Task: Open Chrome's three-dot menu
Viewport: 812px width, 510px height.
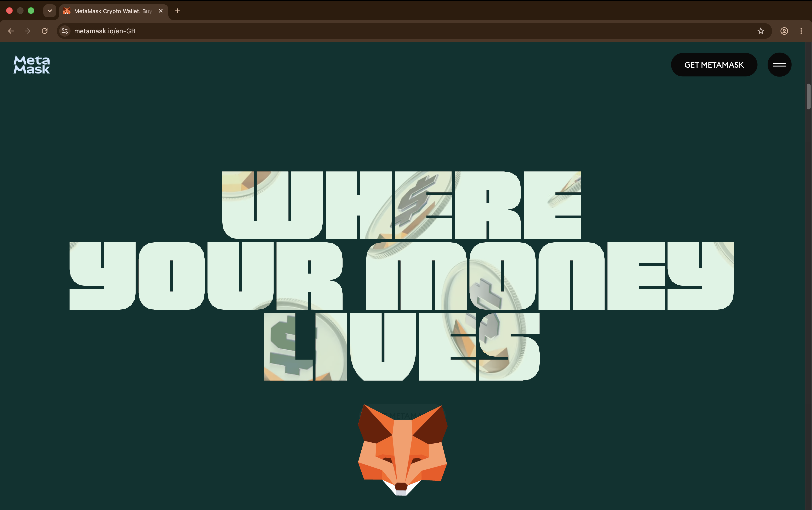Action: [801, 31]
